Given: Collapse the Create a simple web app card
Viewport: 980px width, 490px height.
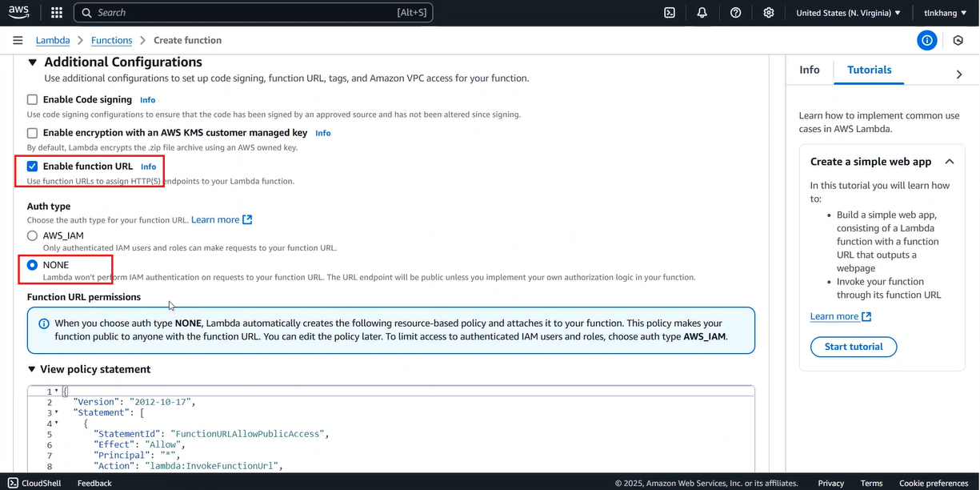Looking at the screenshot, I should pyautogui.click(x=950, y=162).
